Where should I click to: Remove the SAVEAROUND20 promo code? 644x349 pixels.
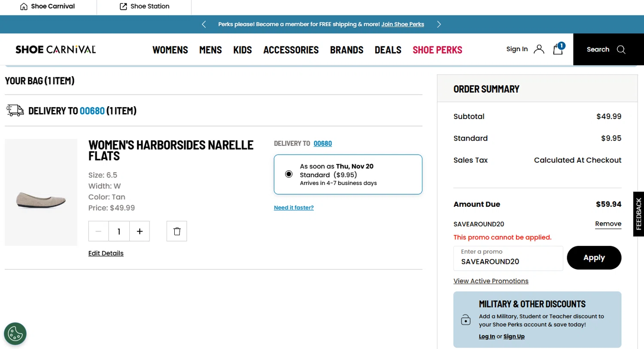608,224
